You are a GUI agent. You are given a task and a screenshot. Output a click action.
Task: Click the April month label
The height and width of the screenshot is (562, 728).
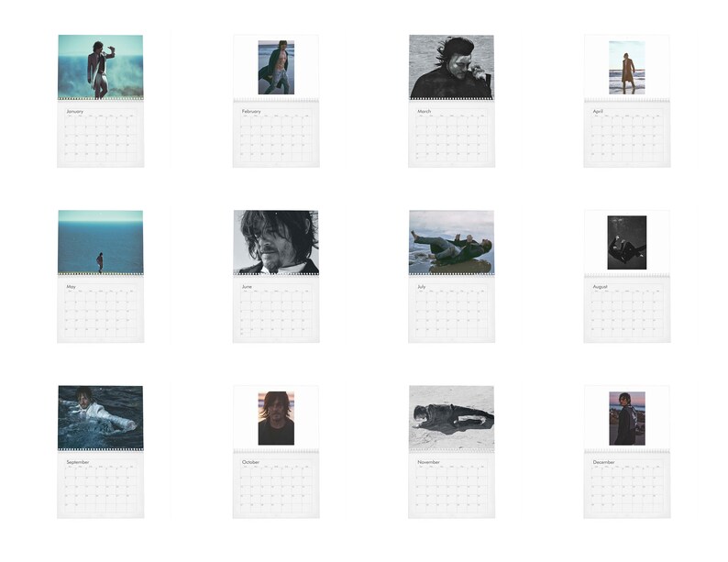coord(598,111)
